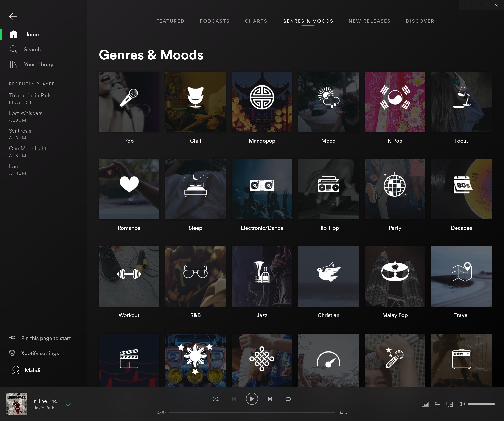Viewport: 504px width, 421px height.
Task: Open the K-Pop genre tile
Action: 395,102
